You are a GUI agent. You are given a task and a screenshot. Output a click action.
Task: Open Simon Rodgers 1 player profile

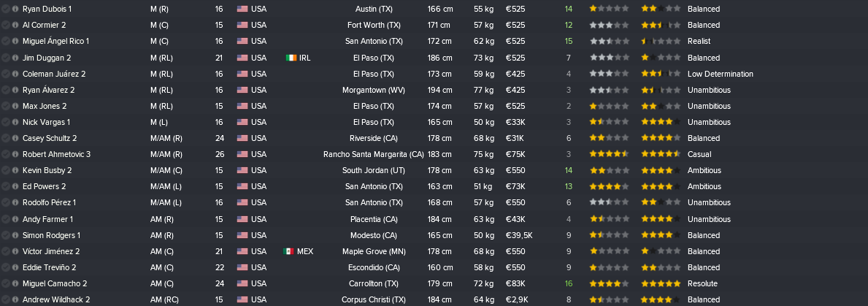point(52,235)
